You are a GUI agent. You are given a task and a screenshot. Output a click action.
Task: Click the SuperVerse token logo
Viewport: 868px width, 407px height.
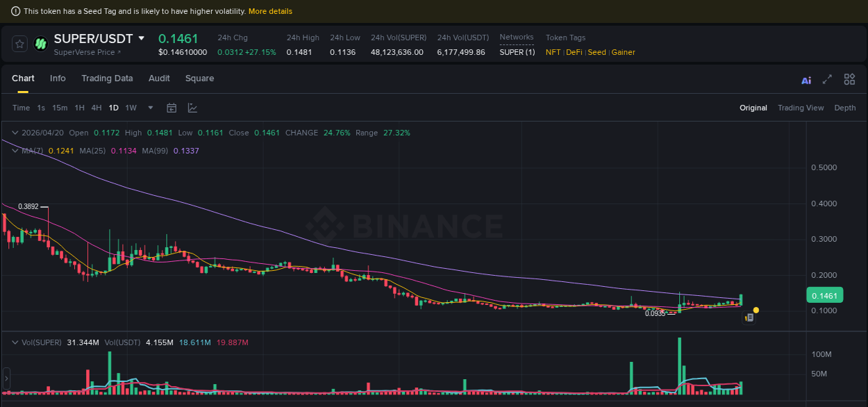pos(40,44)
